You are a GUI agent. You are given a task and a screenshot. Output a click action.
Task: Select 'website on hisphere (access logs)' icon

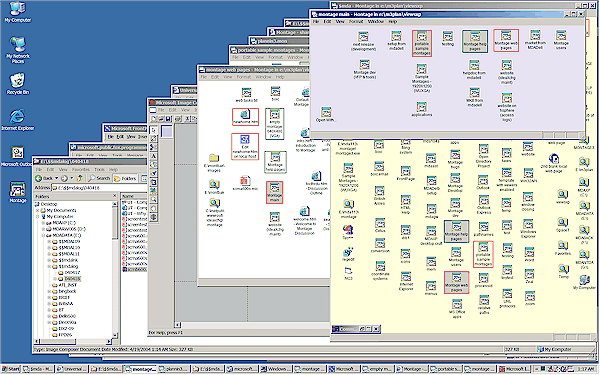coord(507,108)
